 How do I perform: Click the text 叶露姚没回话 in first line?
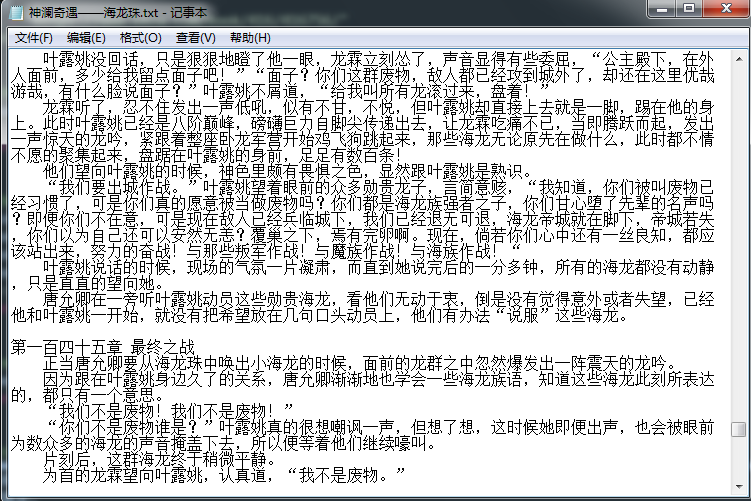pos(91,58)
